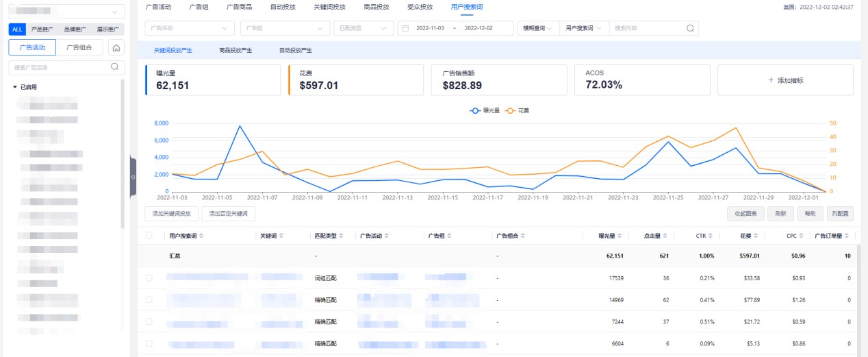The height and width of the screenshot is (357, 868).
Task: Click the 2022-11-03 start date field
Action: [x=431, y=28]
